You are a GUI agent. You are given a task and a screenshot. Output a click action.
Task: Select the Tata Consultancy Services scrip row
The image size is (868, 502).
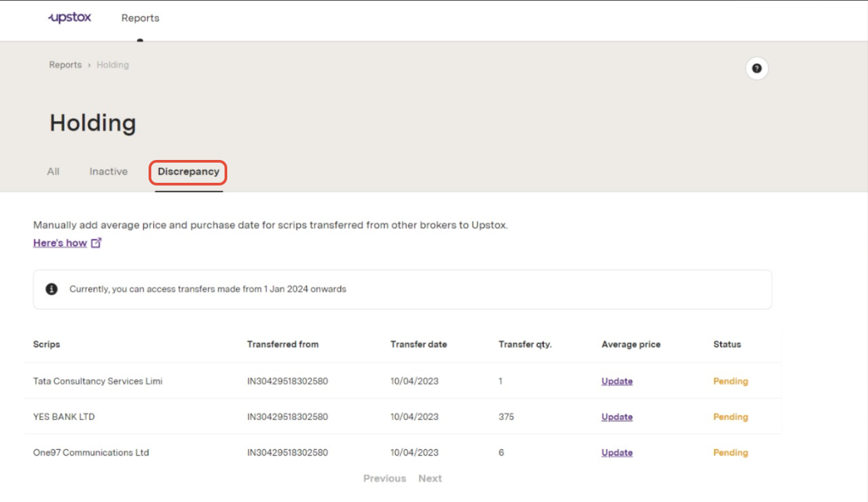(x=97, y=382)
